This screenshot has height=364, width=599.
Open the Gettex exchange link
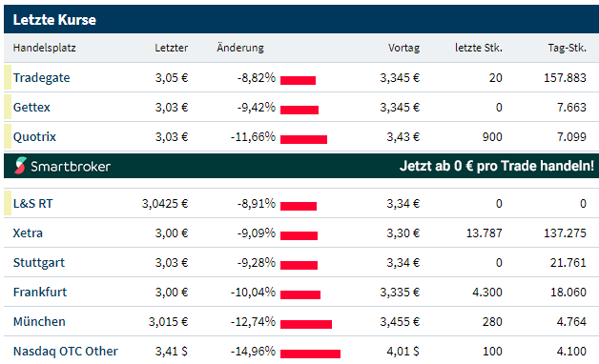point(31,108)
